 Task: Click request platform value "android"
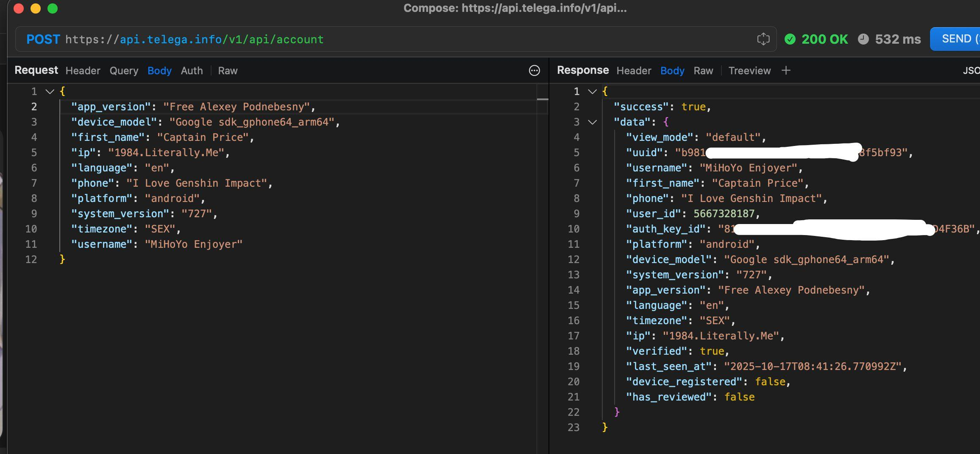(x=173, y=199)
